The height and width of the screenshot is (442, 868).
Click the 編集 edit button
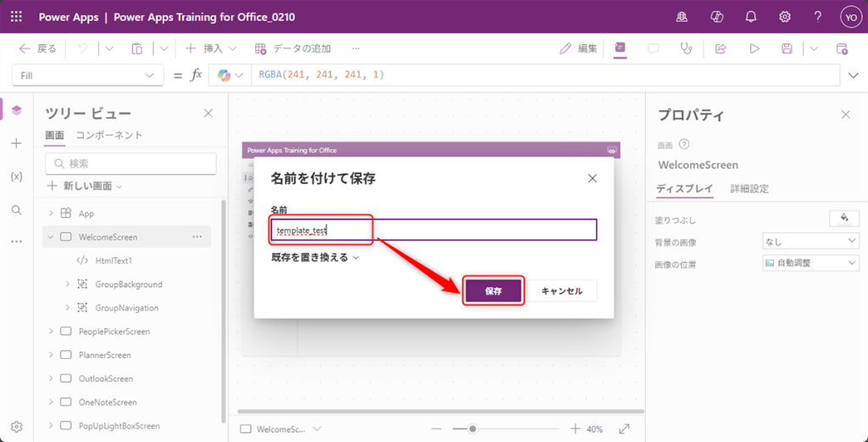tap(578, 48)
